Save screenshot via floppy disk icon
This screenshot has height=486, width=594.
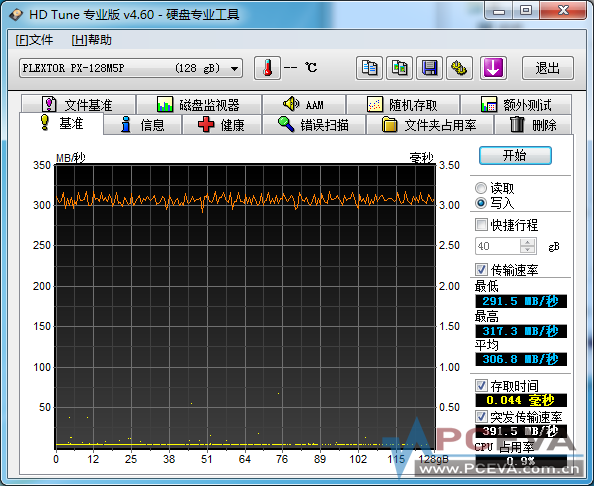pyautogui.click(x=430, y=68)
